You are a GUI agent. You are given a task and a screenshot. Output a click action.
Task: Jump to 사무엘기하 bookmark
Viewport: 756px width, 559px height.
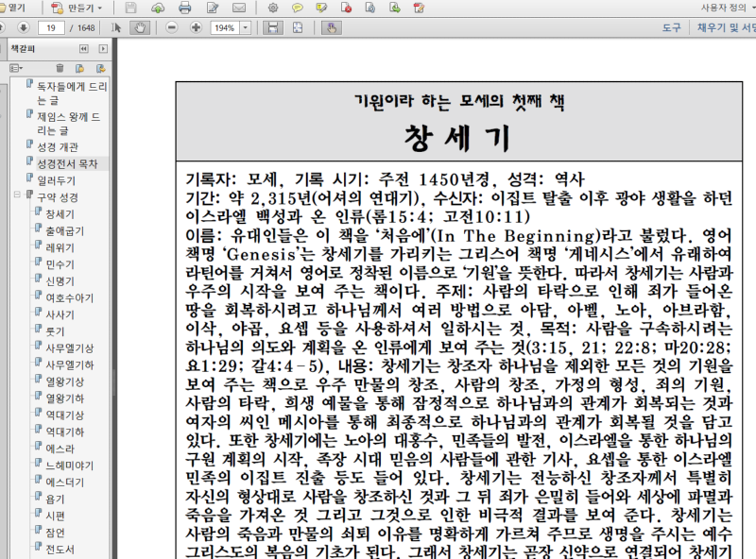pyautogui.click(x=69, y=364)
